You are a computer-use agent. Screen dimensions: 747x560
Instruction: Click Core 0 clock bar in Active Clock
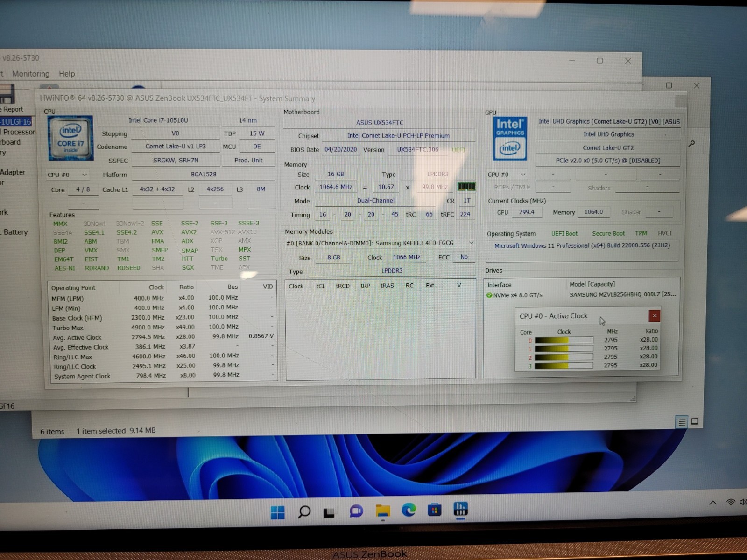click(564, 340)
